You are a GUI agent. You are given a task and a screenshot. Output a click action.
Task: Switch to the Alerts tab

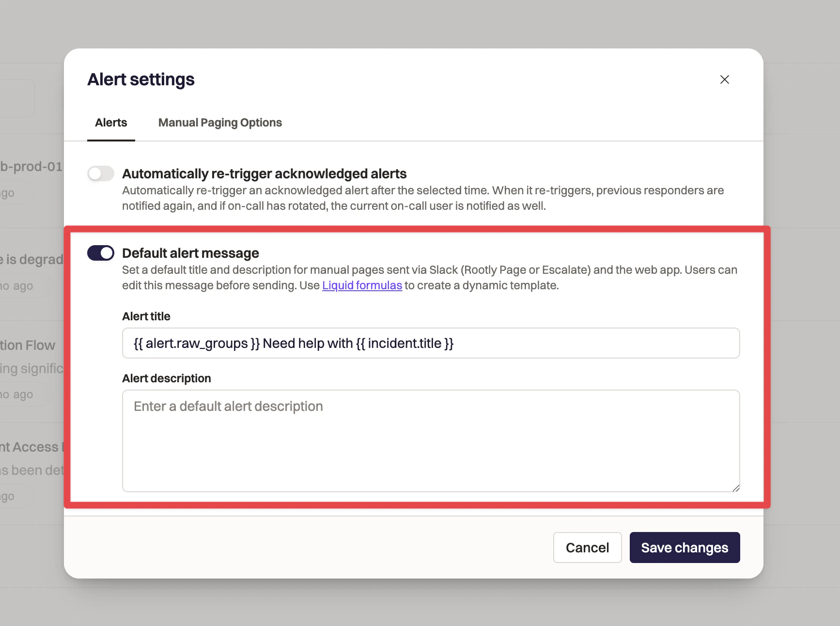click(111, 123)
